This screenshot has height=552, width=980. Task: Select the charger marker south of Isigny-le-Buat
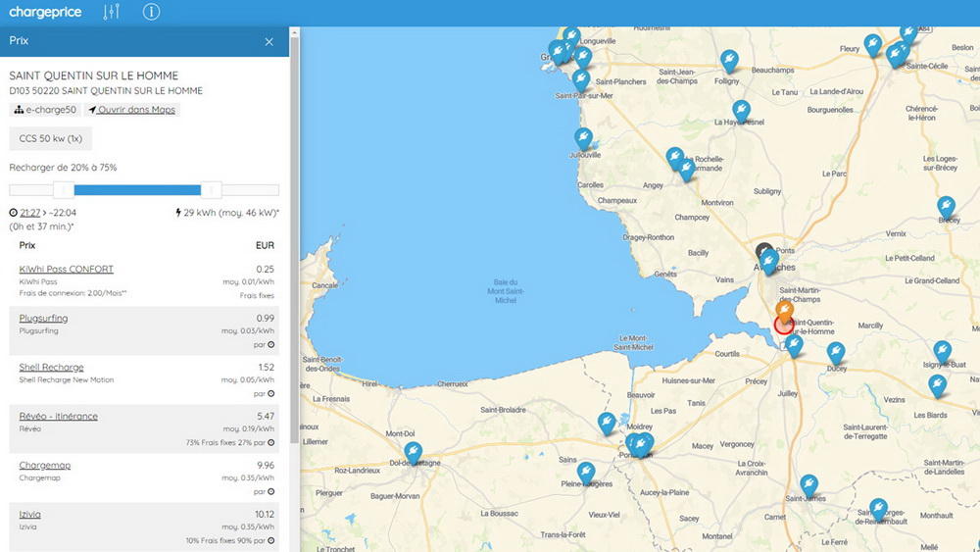point(937,385)
